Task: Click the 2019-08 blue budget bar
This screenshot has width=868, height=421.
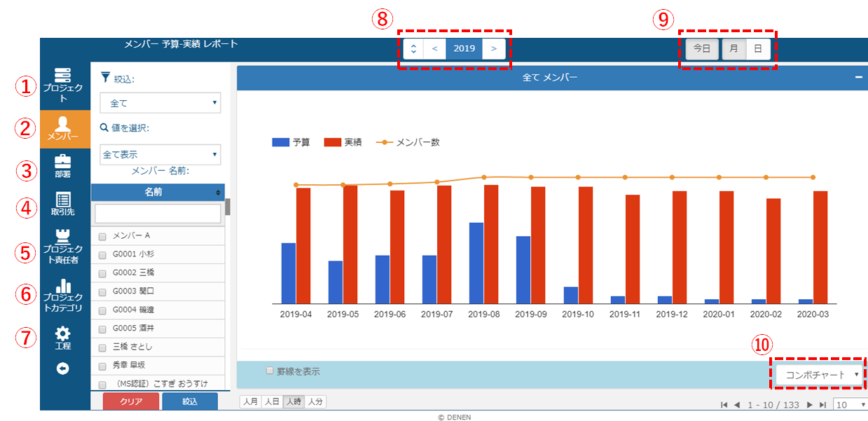Action: click(x=476, y=263)
